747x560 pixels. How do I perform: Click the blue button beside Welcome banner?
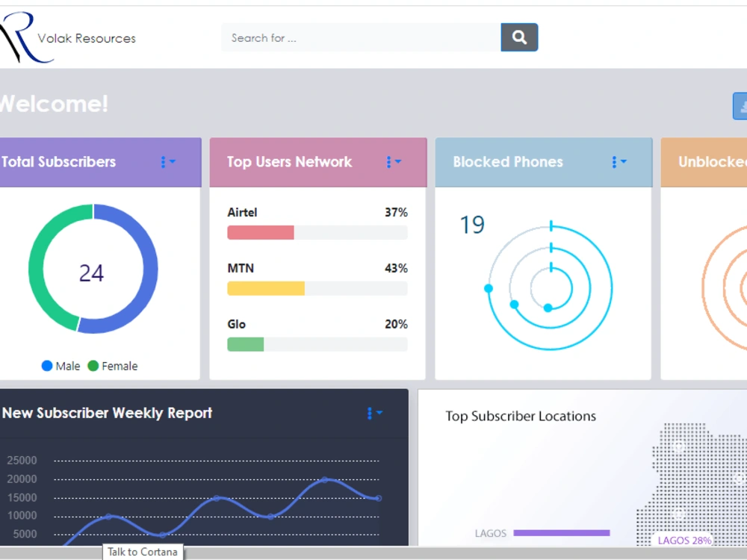coord(740,106)
